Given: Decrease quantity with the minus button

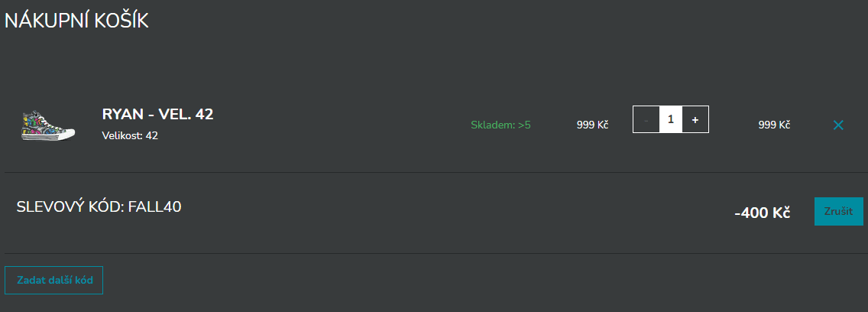Looking at the screenshot, I should (646, 119).
